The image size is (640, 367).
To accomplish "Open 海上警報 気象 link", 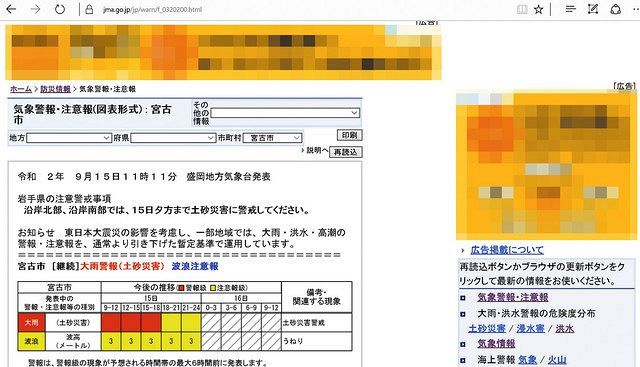I will 527,360.
